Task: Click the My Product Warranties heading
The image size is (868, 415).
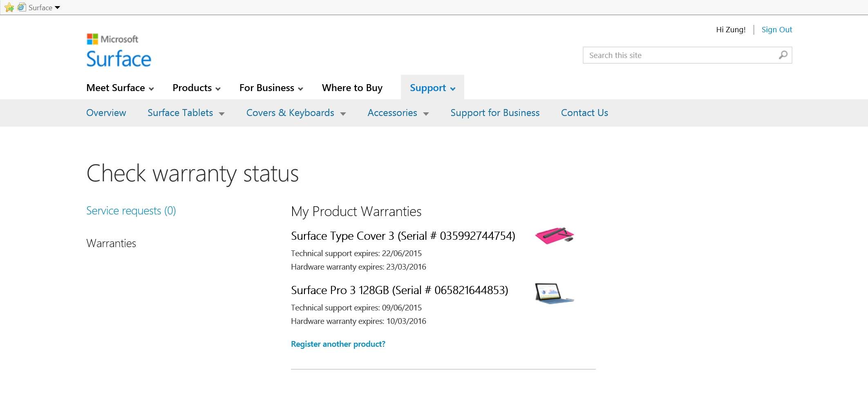Action: pos(356,212)
